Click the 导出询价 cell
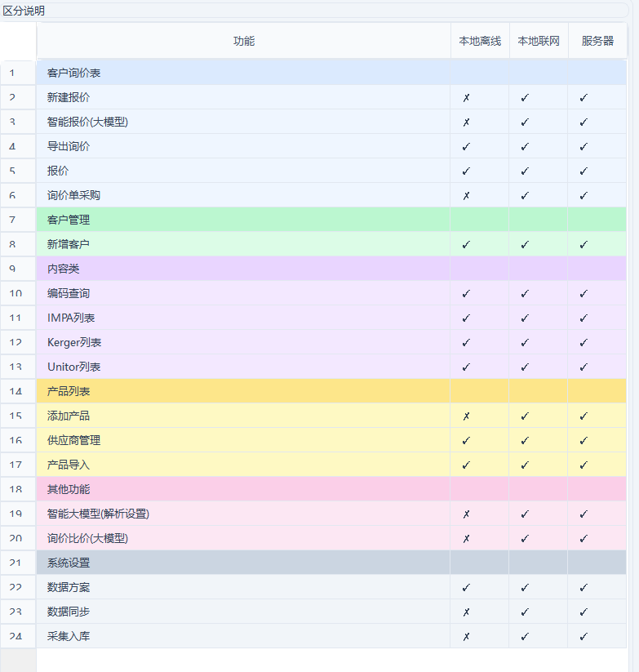 point(243,146)
